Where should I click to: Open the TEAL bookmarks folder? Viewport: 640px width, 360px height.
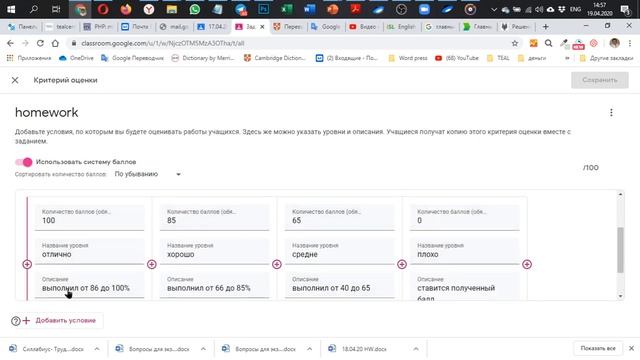(x=498, y=58)
